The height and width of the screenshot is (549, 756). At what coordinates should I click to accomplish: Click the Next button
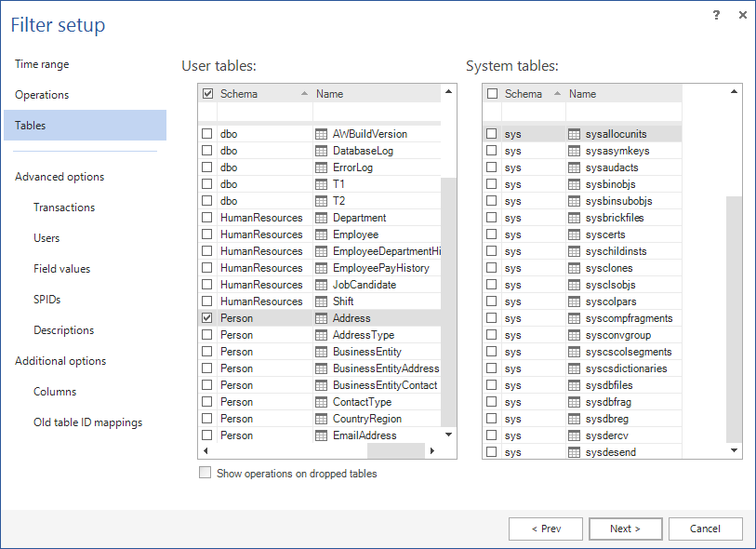625,529
